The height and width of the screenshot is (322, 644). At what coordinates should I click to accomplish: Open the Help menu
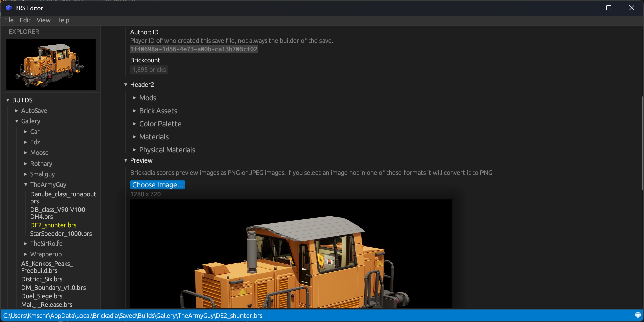(63, 20)
